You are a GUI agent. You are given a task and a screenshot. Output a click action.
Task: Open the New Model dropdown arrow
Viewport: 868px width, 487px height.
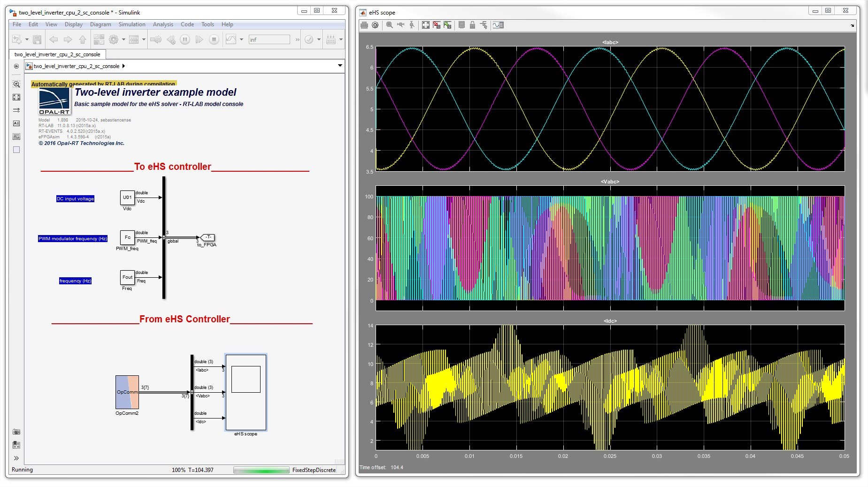[27, 40]
